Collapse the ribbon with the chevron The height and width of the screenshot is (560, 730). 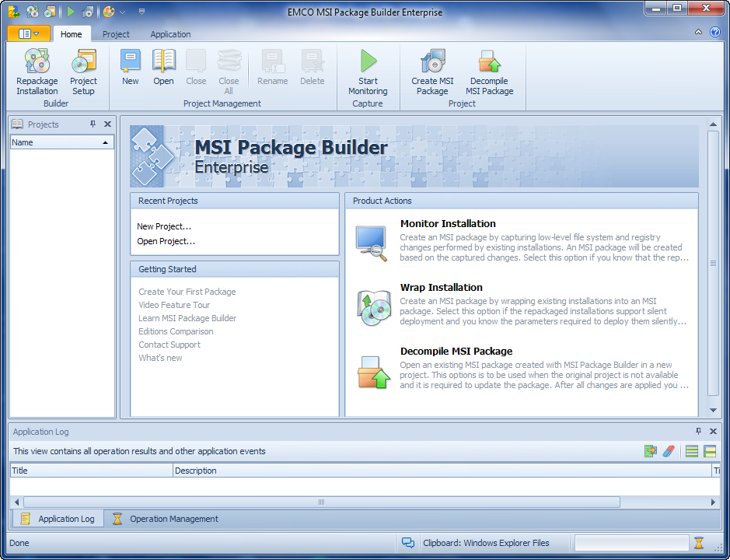698,32
